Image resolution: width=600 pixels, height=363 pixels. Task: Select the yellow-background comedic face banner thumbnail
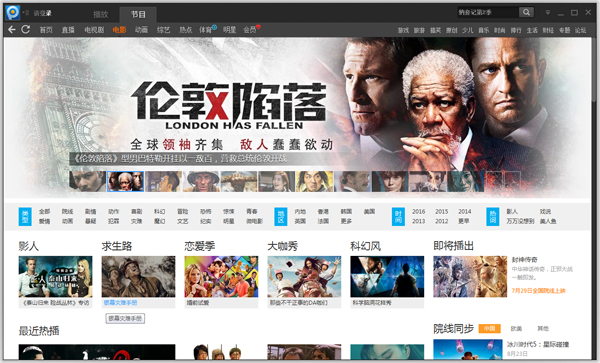click(315, 181)
